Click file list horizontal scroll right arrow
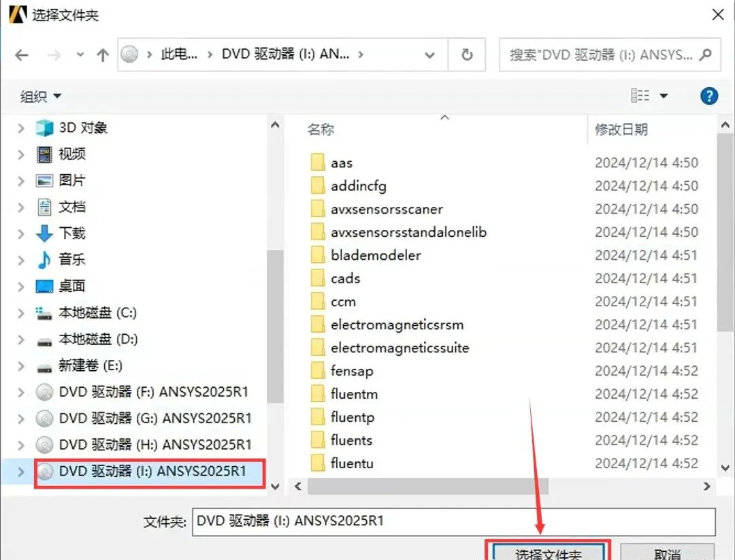The image size is (735, 560). [707, 487]
